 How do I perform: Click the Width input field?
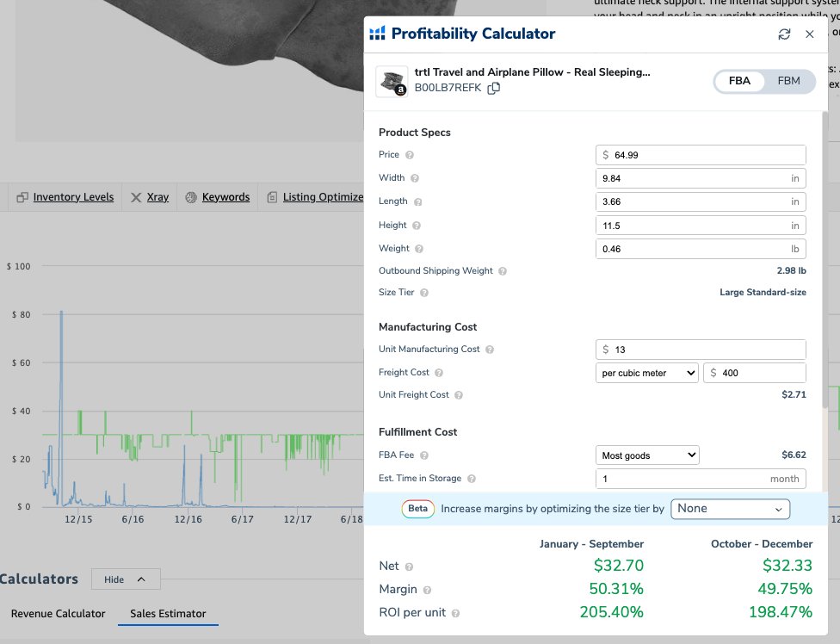[x=701, y=178]
